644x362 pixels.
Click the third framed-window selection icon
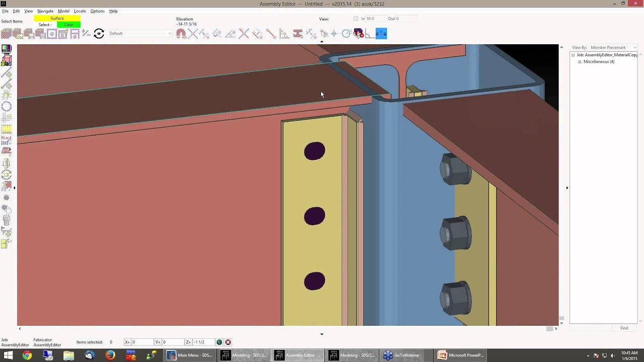pos(74,34)
